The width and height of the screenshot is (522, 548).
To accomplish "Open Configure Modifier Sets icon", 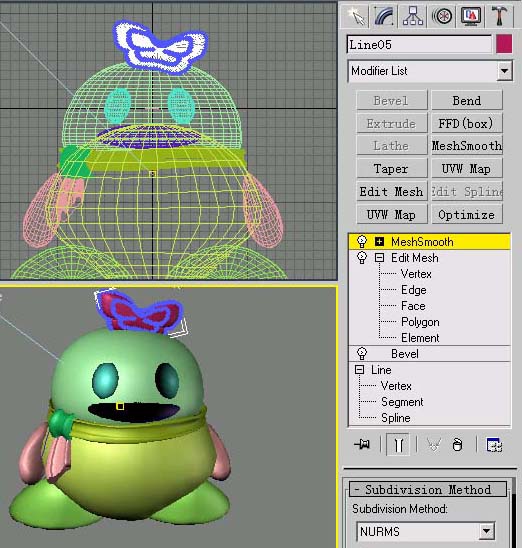I will click(x=494, y=445).
